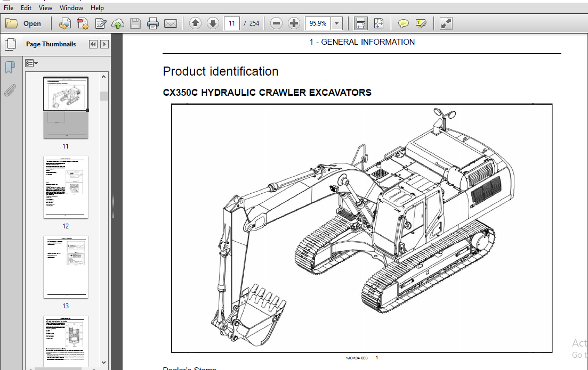Open the File menu
Screen dimensions: 588x370
point(8,7)
